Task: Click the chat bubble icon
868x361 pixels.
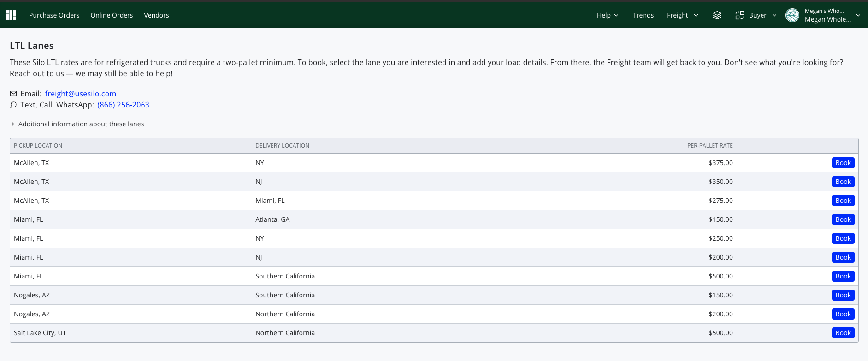Action: 13,105
